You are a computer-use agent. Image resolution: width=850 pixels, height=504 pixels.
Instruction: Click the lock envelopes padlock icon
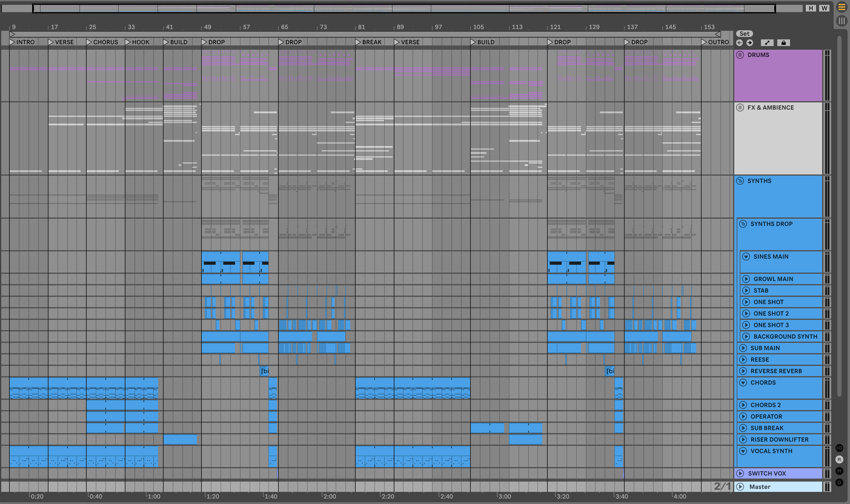click(x=783, y=43)
